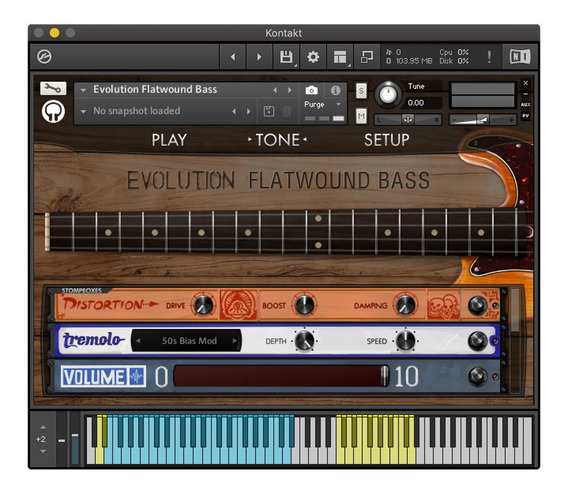Click the Tune knob
The image size is (568, 494).
coord(388,95)
